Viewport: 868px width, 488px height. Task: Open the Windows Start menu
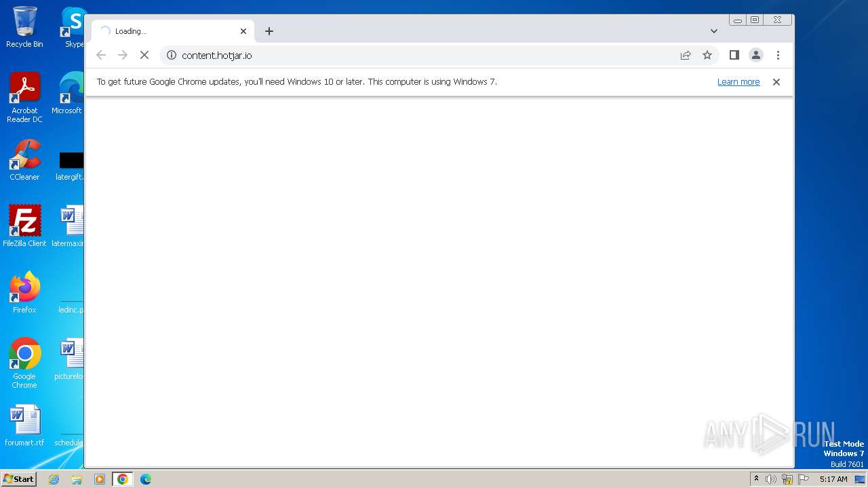pyautogui.click(x=18, y=479)
